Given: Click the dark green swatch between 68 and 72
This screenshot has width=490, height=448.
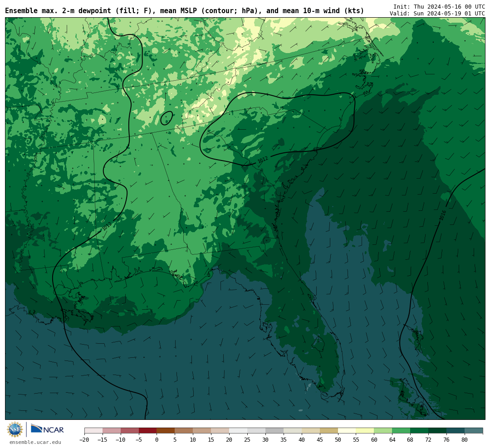Looking at the screenshot, I should 420,430.
